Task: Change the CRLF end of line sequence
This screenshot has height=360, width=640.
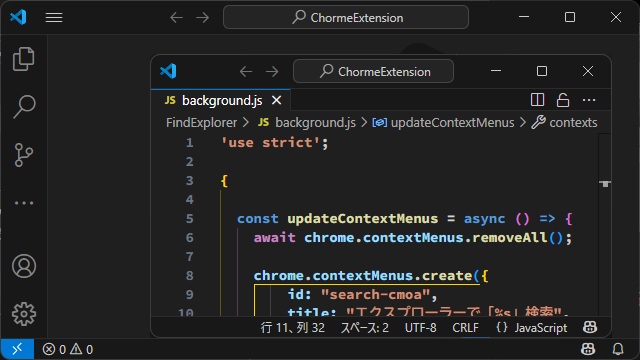Action: click(465, 327)
